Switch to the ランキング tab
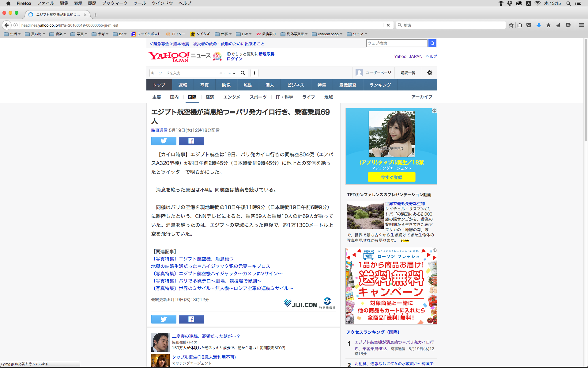 coord(380,85)
